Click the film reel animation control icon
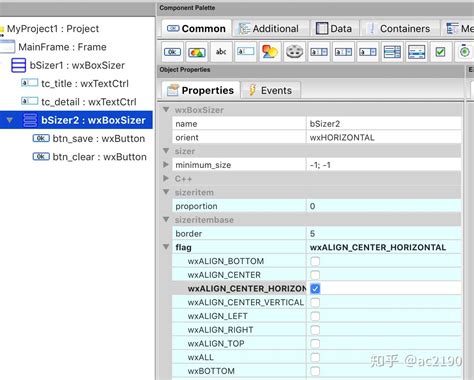Screen dimensions: 474x380 pyautogui.click(x=294, y=52)
